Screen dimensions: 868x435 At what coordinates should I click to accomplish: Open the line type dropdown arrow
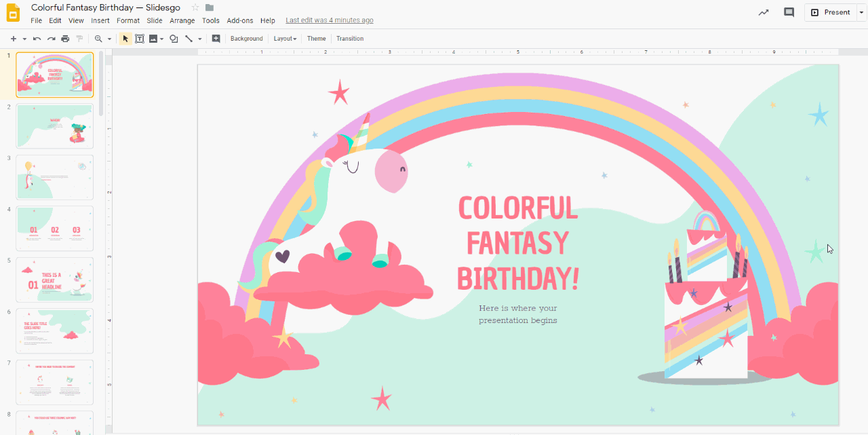click(x=199, y=39)
